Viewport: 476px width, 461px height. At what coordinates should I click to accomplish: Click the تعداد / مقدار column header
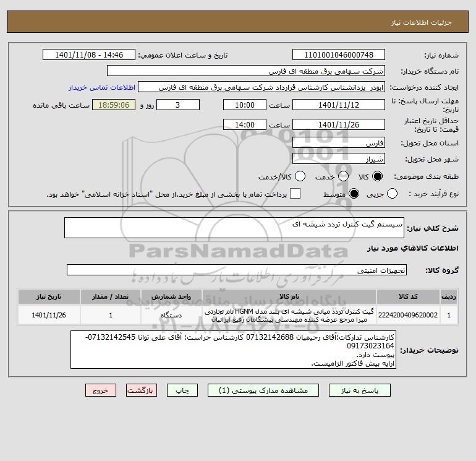point(111,296)
